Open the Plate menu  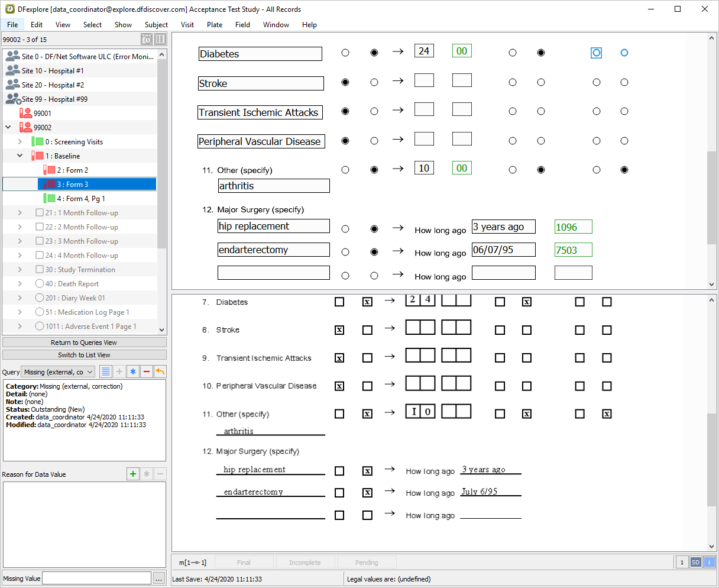[x=215, y=25]
